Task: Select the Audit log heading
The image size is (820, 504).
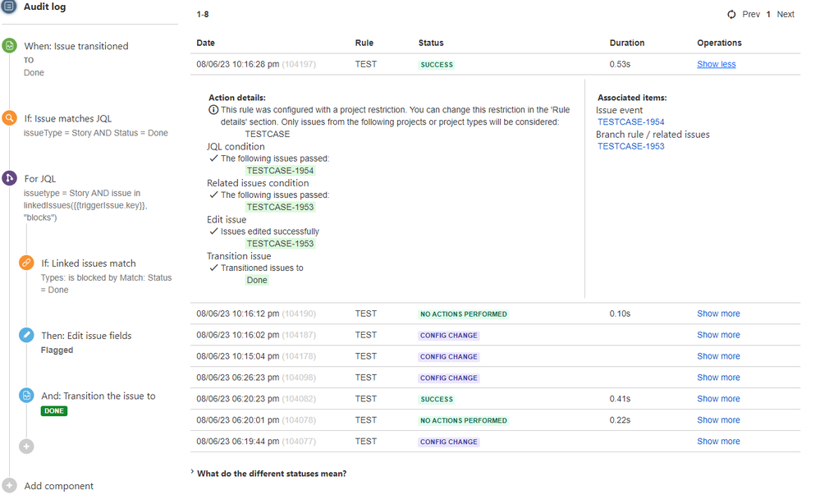Action: pyautogui.click(x=44, y=7)
